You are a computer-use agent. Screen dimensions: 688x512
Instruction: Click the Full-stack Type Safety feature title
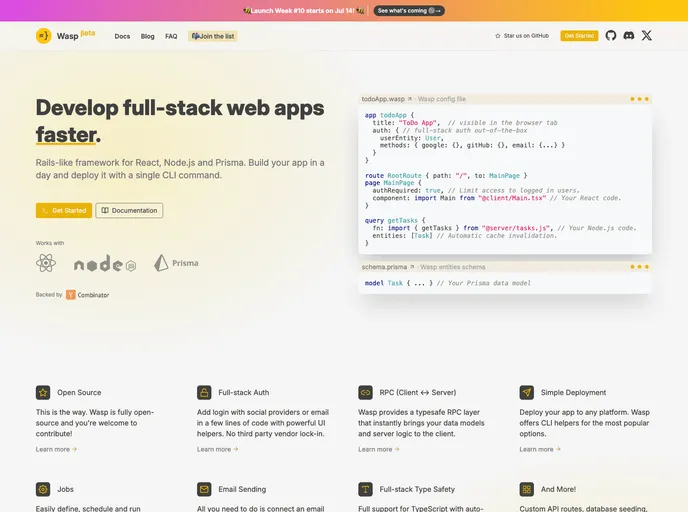click(x=417, y=489)
